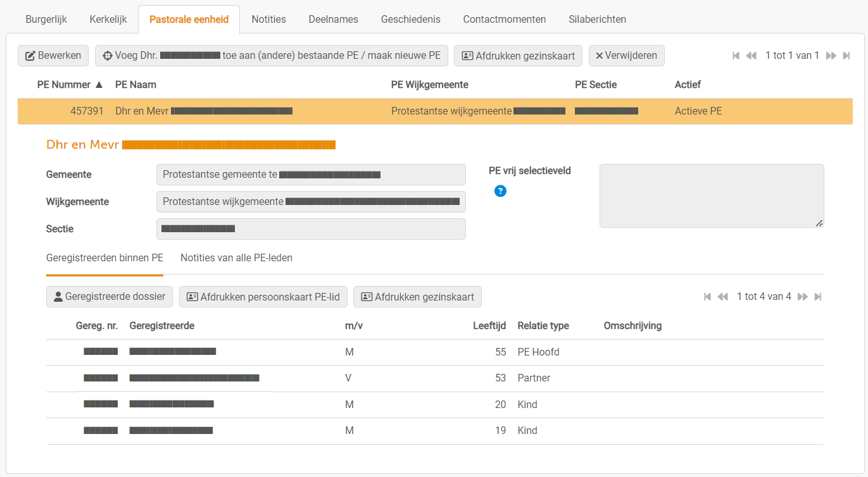Go to last page in members pager
The image size is (868, 477).
tap(818, 297)
